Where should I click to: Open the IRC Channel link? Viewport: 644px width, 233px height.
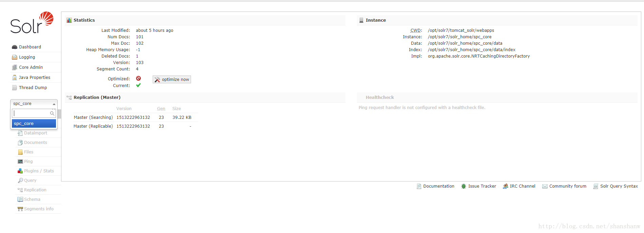[x=523, y=186]
